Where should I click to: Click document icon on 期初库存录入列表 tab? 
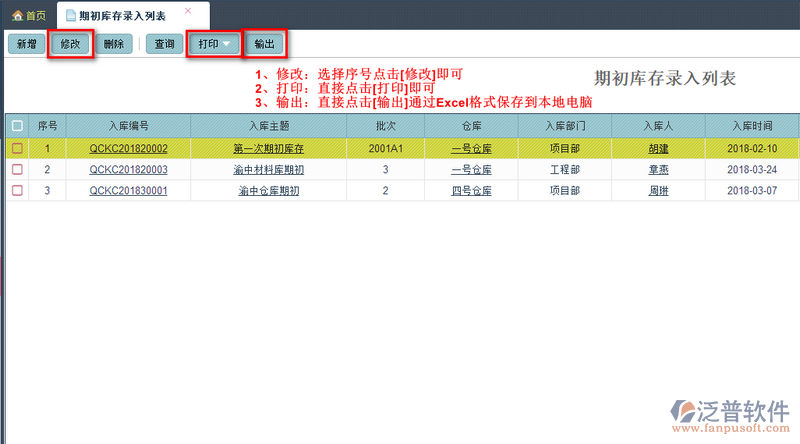coord(71,16)
